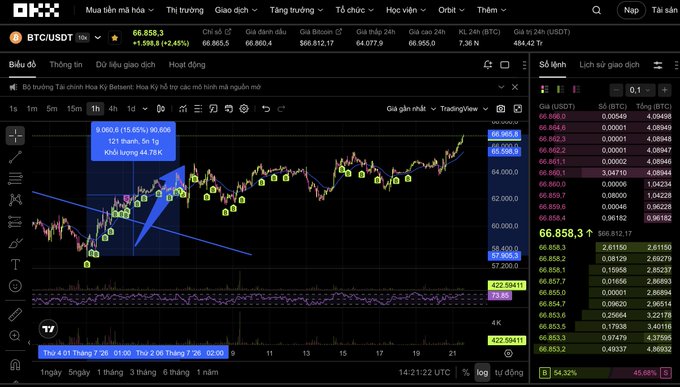Close the announcement banner
The image size is (680, 387).
pos(515,87)
